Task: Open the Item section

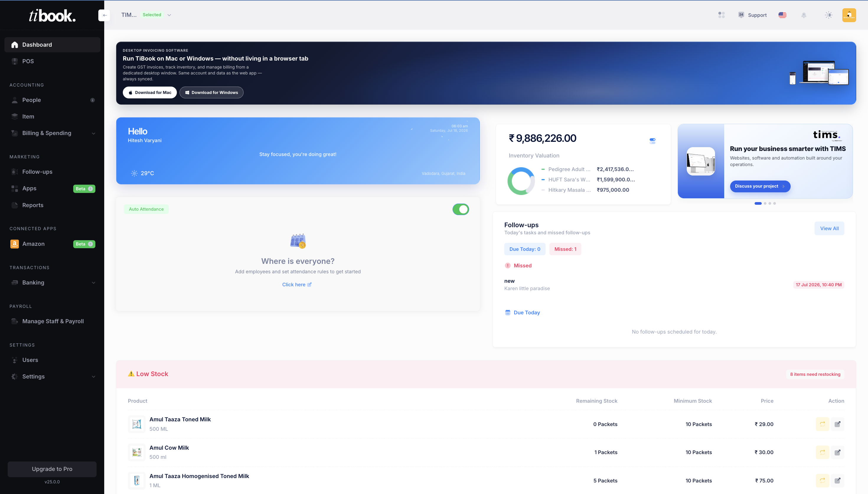Action: pyautogui.click(x=52, y=117)
